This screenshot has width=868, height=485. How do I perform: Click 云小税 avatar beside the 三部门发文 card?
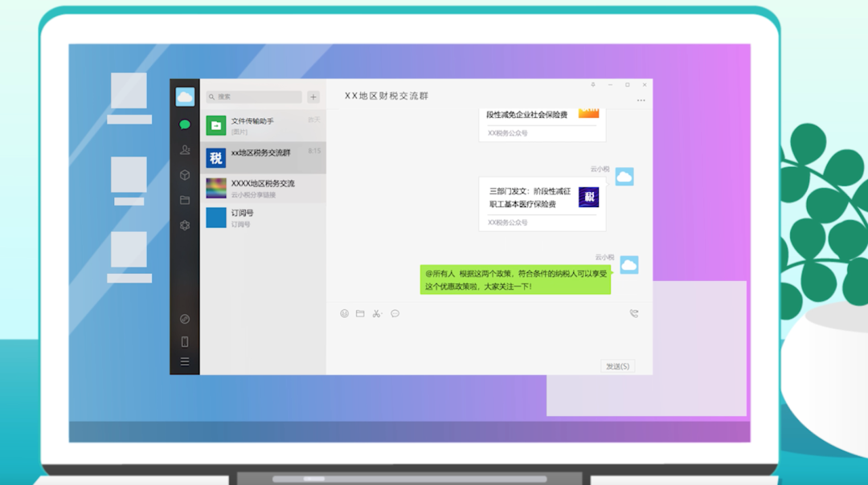click(624, 177)
